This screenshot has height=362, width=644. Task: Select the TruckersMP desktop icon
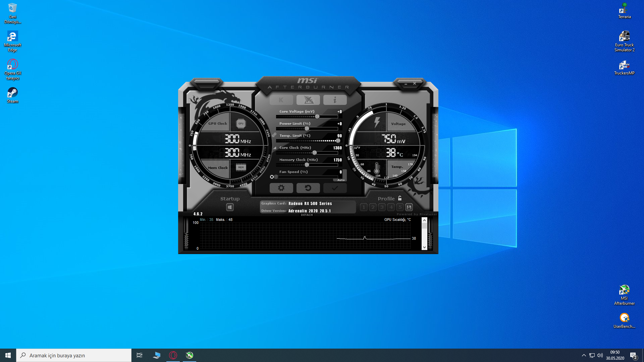(x=624, y=67)
